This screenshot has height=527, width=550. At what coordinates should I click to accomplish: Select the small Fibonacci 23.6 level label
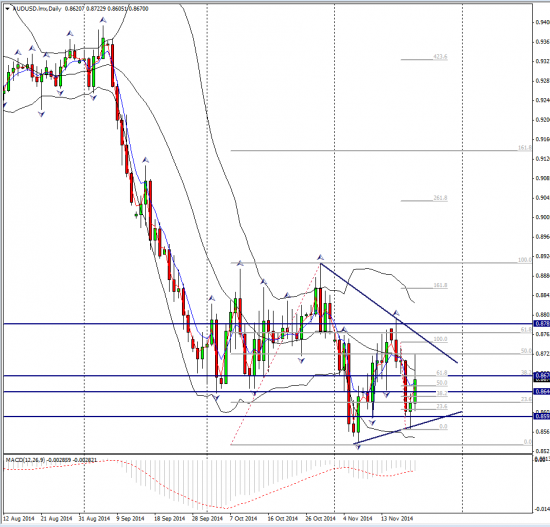[x=442, y=407]
